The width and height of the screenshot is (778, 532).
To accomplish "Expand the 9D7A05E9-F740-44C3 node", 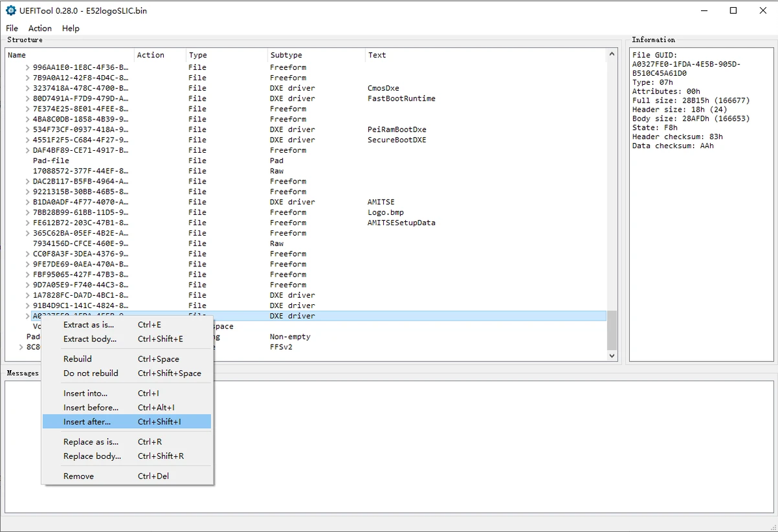I will 27,285.
